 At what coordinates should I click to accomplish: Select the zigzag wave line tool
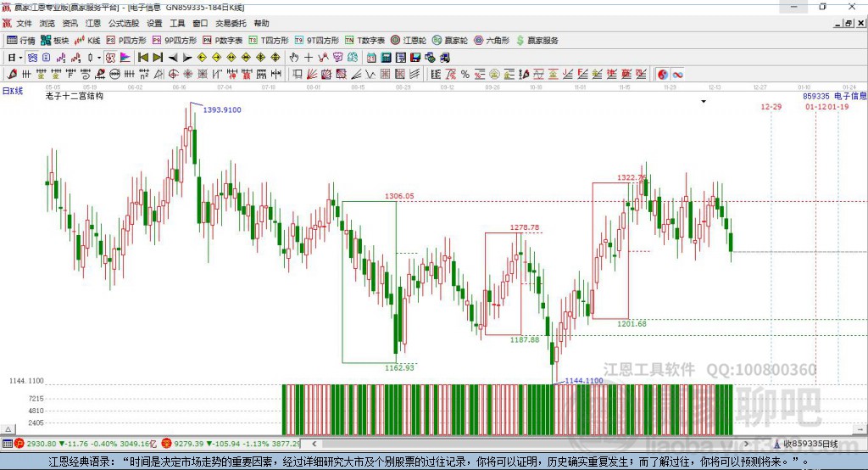point(370,75)
